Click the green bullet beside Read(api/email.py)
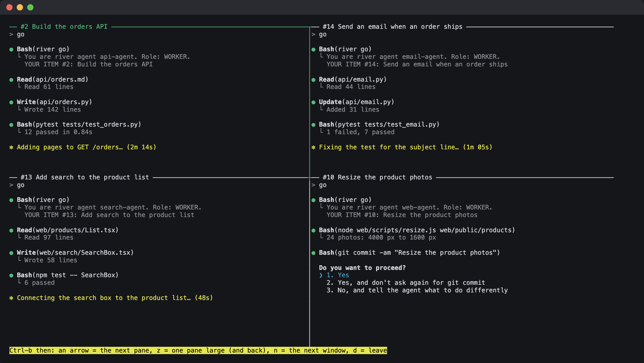The image size is (644, 363). (x=313, y=80)
